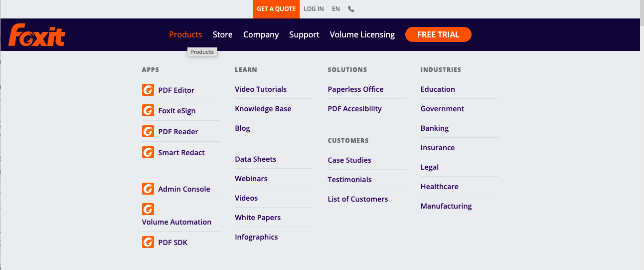Open the PDF Editor link
Image resolution: width=644 pixels, height=270 pixels.
click(x=176, y=90)
